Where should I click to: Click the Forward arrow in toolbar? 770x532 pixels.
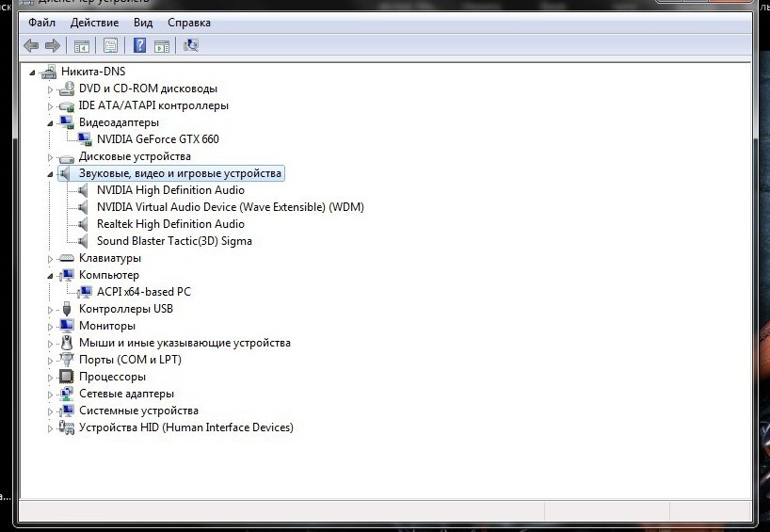tap(53, 45)
